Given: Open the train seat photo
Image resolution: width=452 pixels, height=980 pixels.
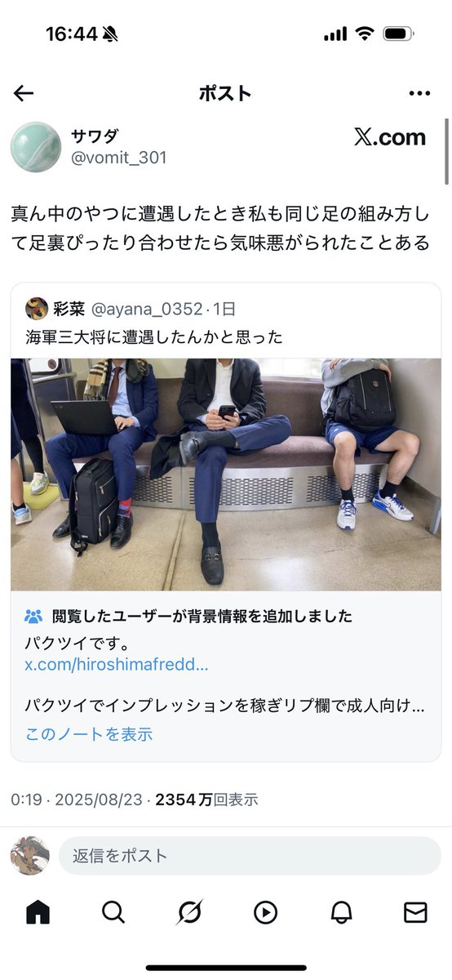Looking at the screenshot, I should point(226,474).
